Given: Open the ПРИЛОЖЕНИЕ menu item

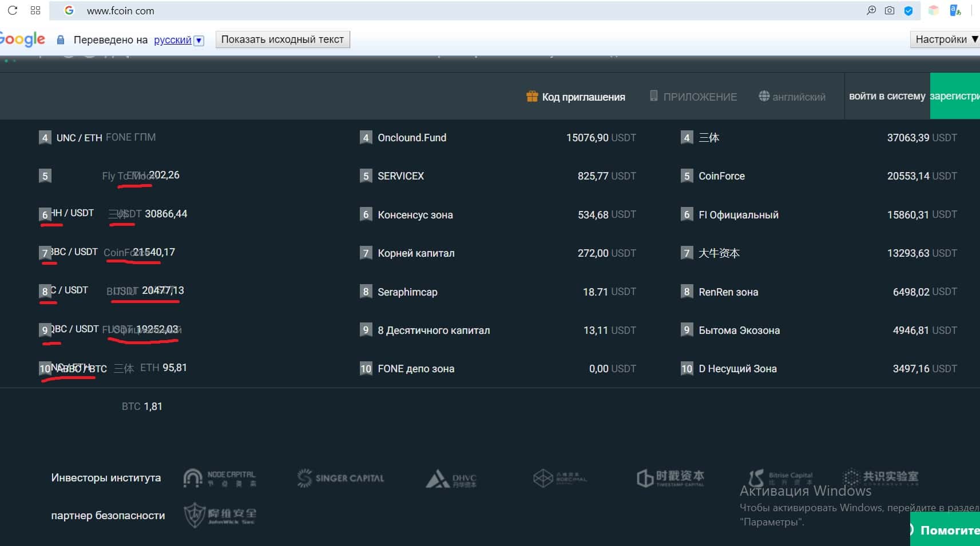Looking at the screenshot, I should pos(693,97).
